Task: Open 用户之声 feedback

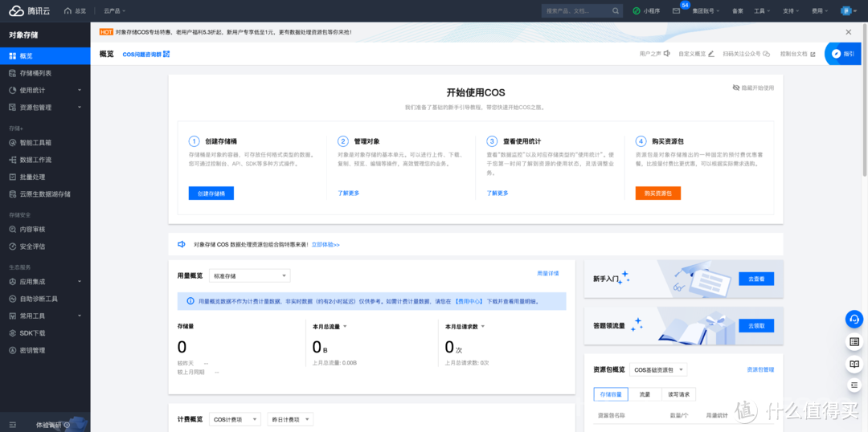Action: click(655, 55)
